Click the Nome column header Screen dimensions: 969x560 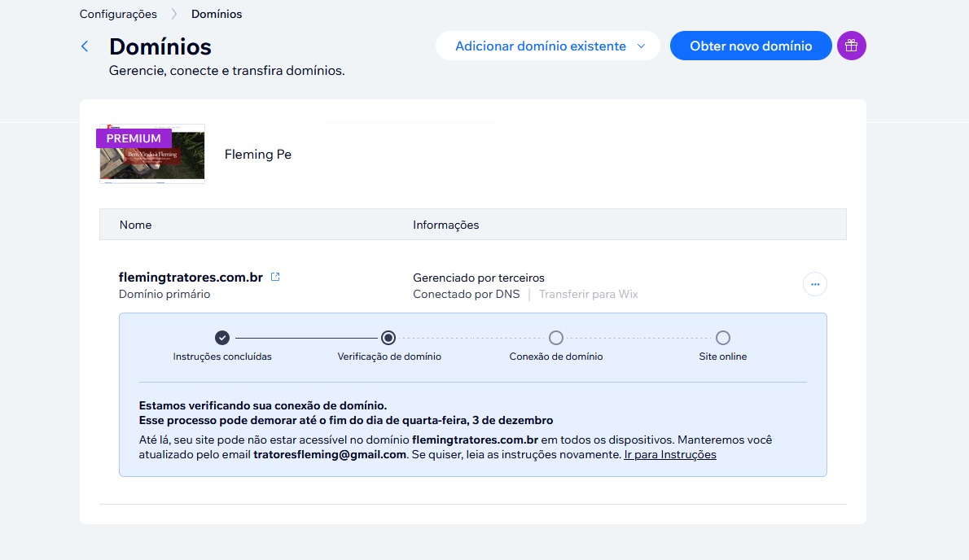click(x=135, y=225)
